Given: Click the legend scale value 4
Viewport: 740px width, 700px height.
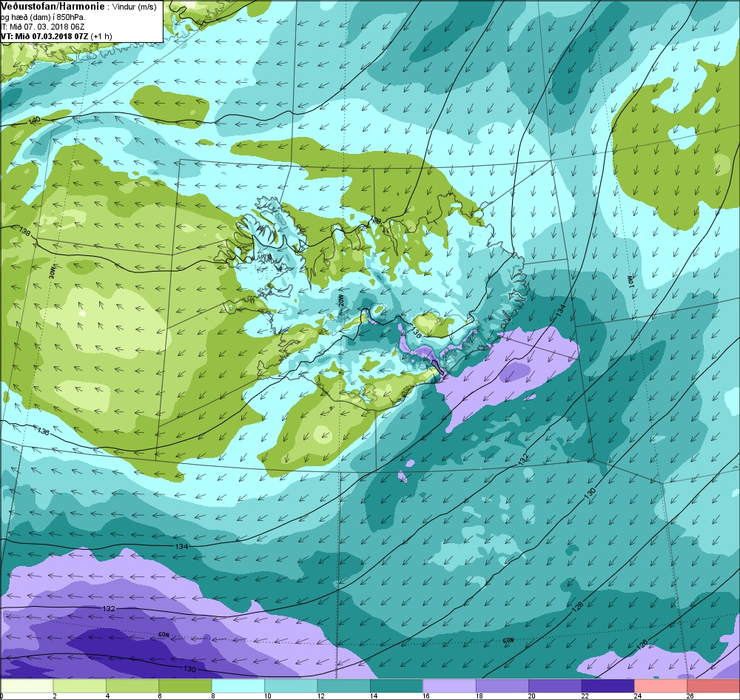Looking at the screenshot, I should click(107, 696).
